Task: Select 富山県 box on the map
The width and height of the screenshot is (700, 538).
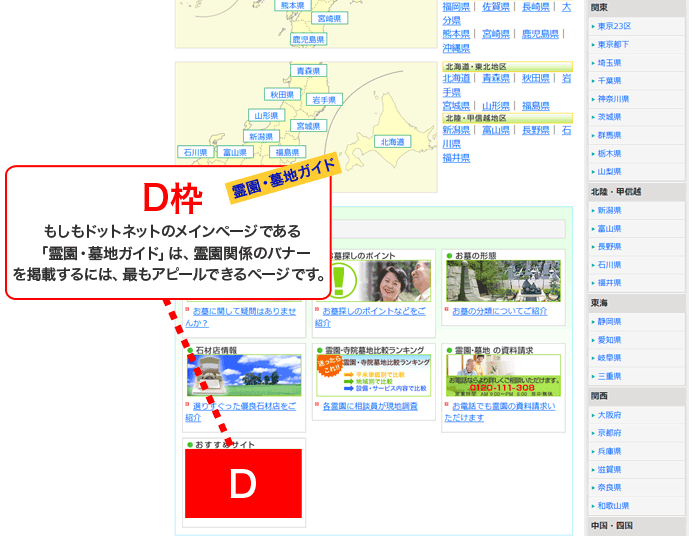Action: (x=235, y=152)
